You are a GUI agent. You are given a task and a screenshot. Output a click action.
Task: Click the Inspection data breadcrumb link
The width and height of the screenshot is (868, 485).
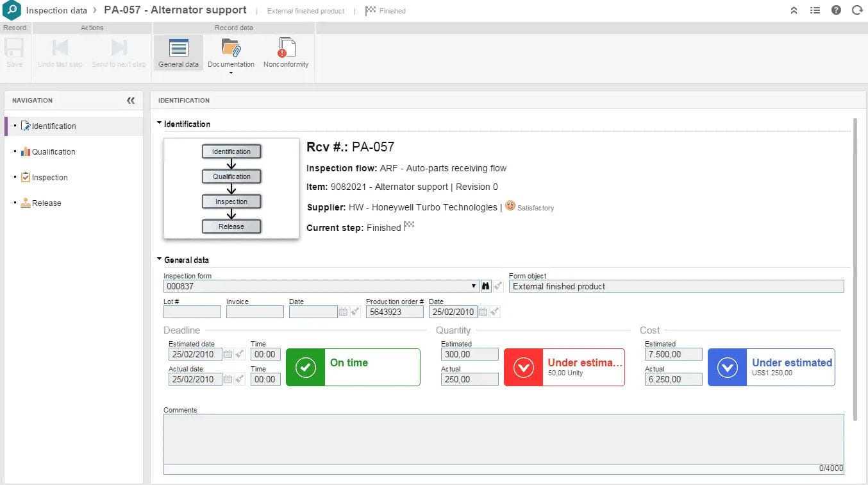pos(56,10)
